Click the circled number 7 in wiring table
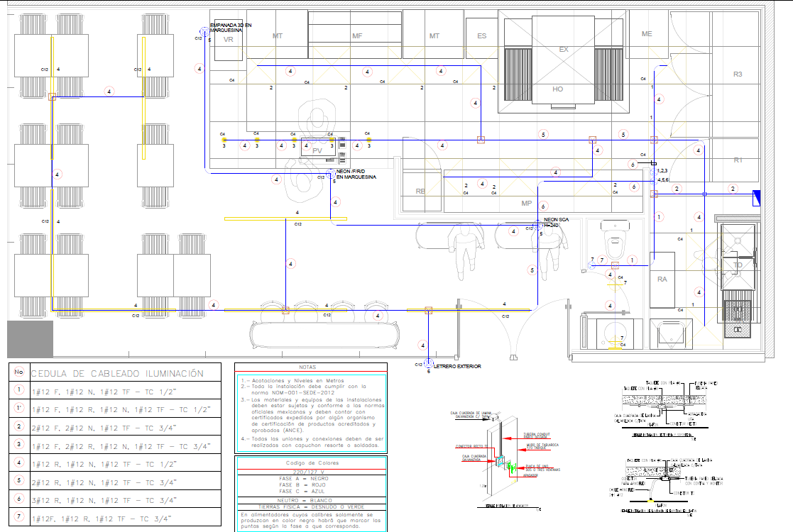793x532 pixels. tap(19, 517)
